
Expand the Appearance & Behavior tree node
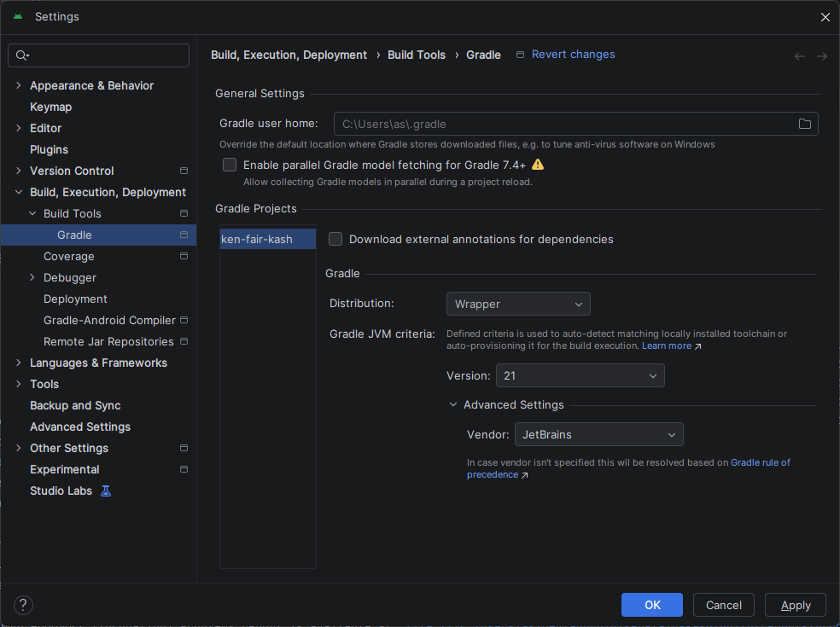click(x=19, y=85)
